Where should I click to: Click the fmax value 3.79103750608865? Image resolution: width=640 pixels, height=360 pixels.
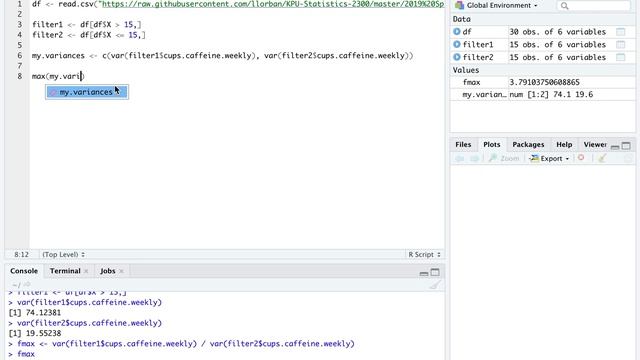point(544,82)
